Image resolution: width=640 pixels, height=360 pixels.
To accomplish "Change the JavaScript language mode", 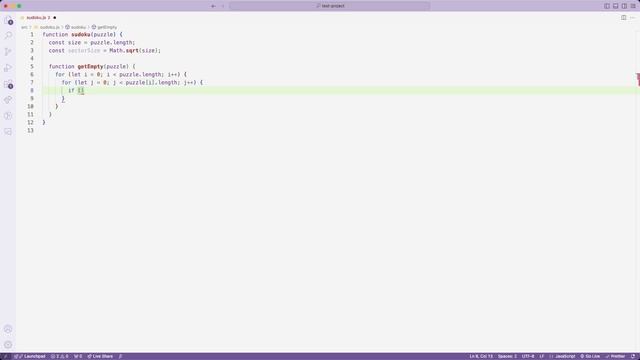I will (562, 356).
